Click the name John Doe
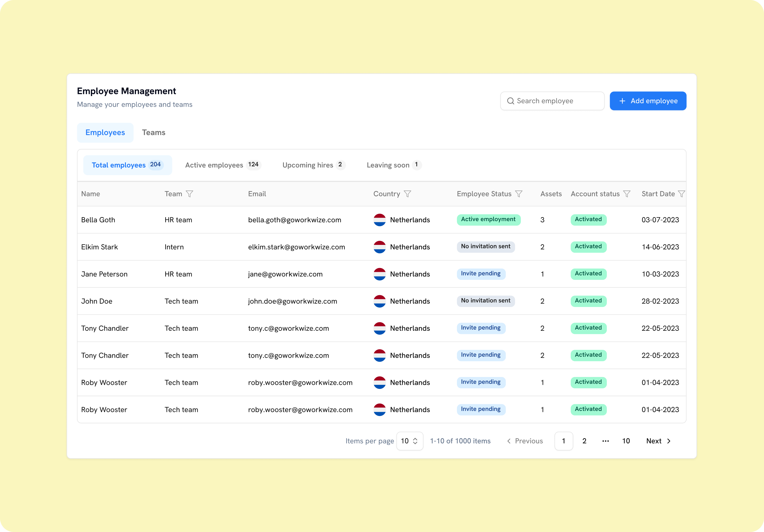 (x=97, y=301)
